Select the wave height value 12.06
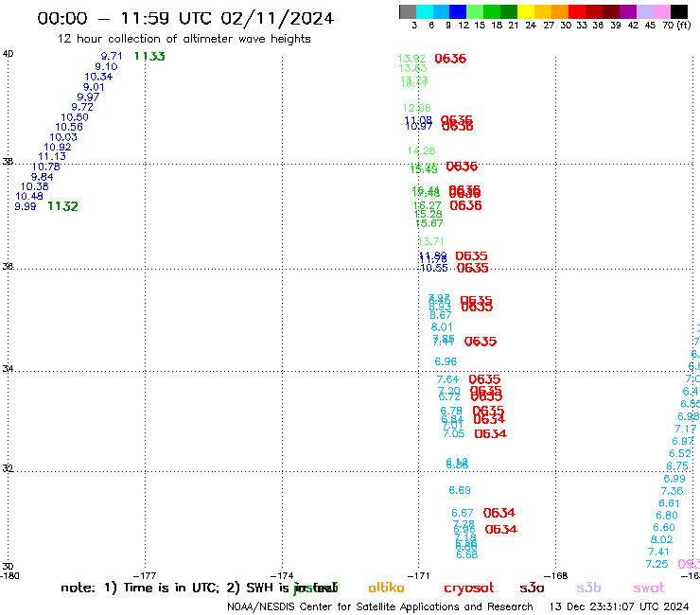Viewport: 700px width, 615px height. pos(416,108)
